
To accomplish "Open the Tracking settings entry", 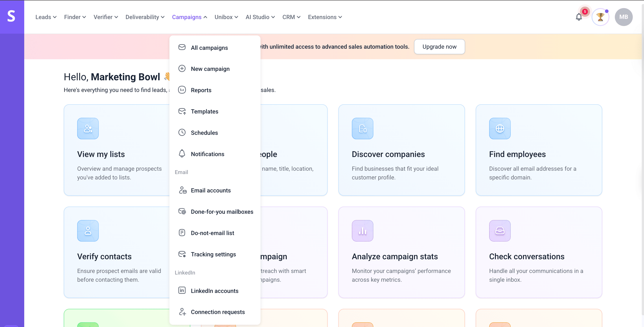I will coord(213,254).
